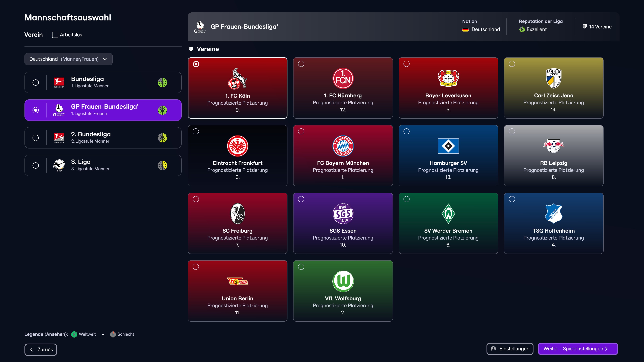Viewport: 644px width, 362px height.
Task: Open the Deutschland (Männer/Frauen) dropdown
Action: (68, 59)
